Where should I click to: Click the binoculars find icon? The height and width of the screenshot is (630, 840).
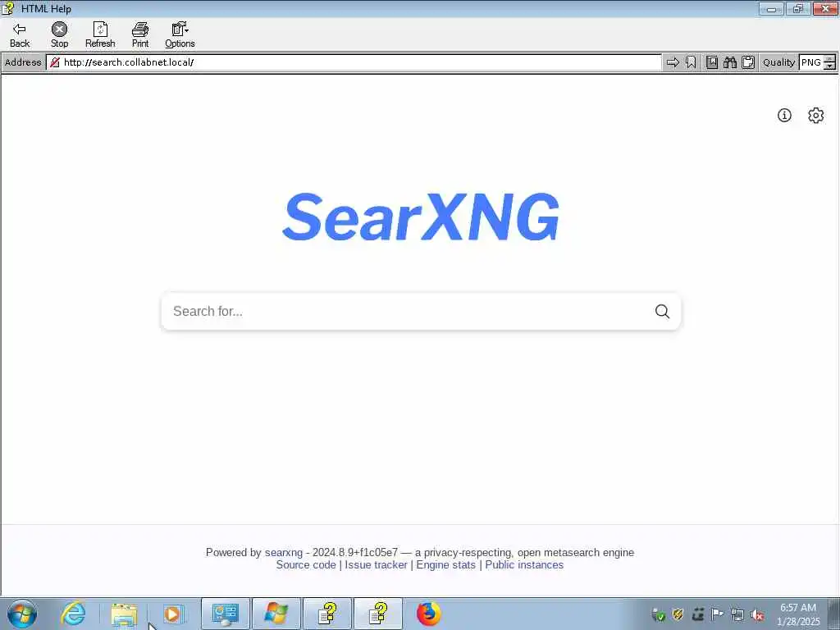pos(730,62)
